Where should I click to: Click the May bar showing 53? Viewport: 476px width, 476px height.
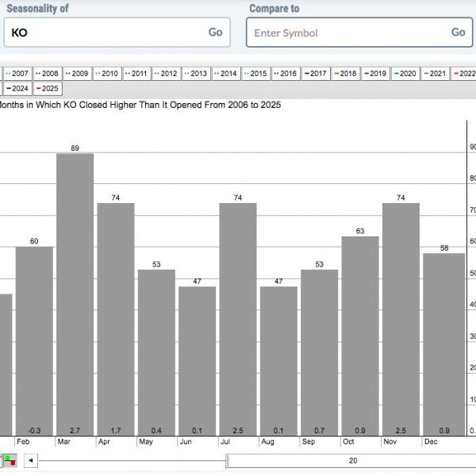pos(156,353)
